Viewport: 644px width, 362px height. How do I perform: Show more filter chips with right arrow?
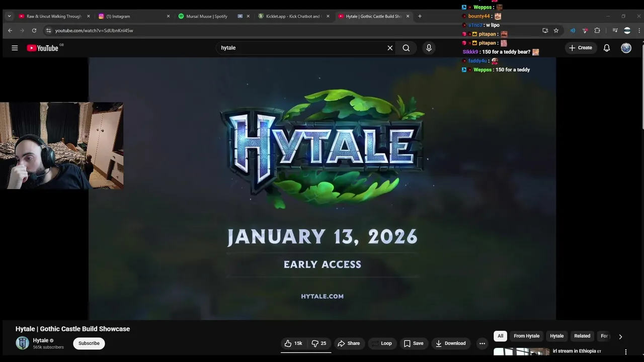[x=620, y=336]
